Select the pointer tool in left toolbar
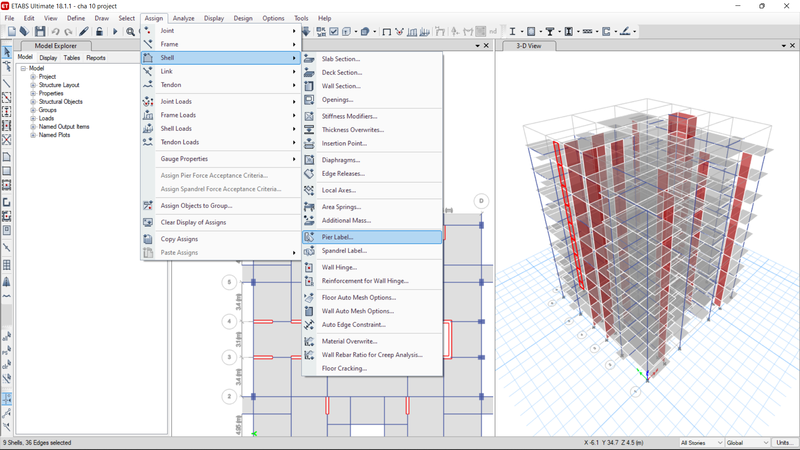 (x=7, y=52)
